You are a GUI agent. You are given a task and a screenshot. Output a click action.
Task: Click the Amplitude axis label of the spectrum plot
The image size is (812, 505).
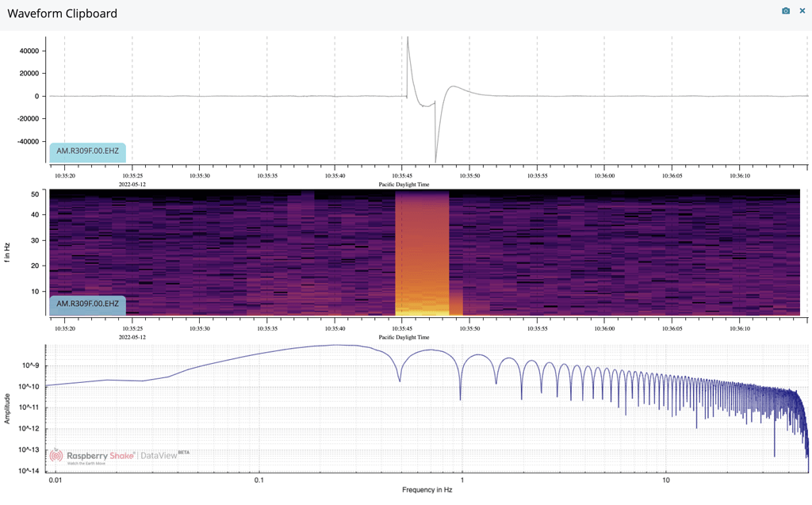point(7,408)
